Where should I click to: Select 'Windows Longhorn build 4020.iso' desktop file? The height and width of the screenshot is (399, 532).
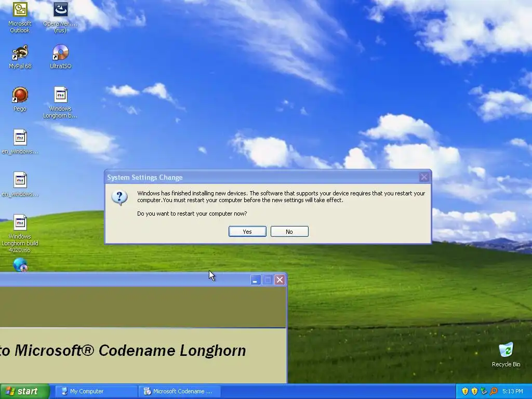(x=20, y=234)
